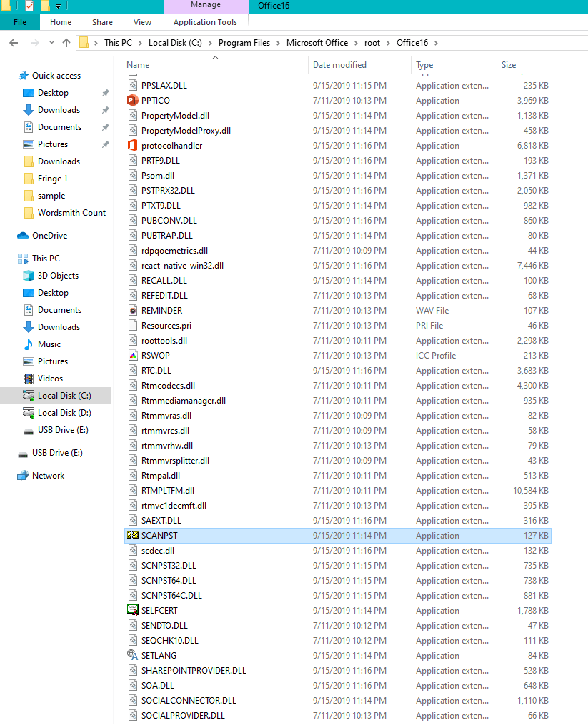Click the PPTICO PowerPoint icon

tap(133, 100)
